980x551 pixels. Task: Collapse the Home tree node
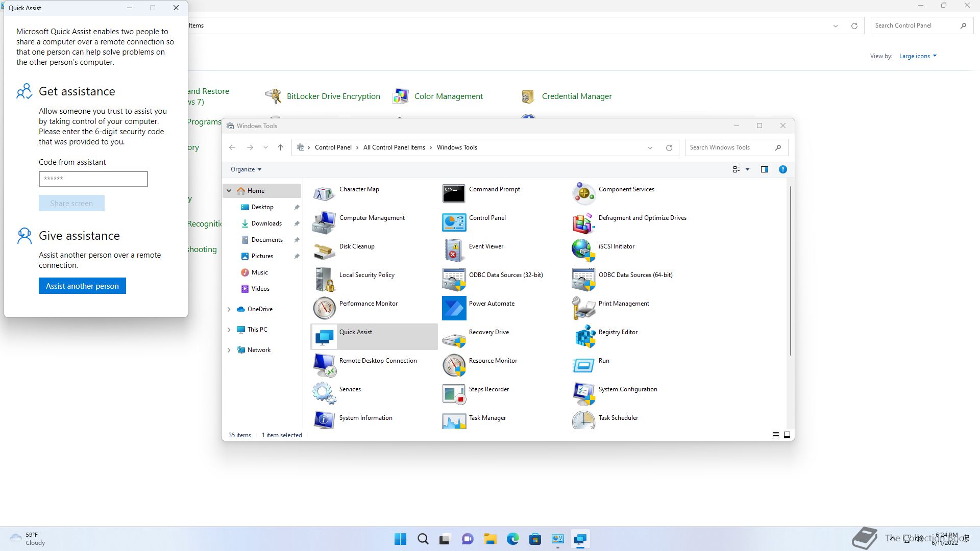tap(229, 191)
